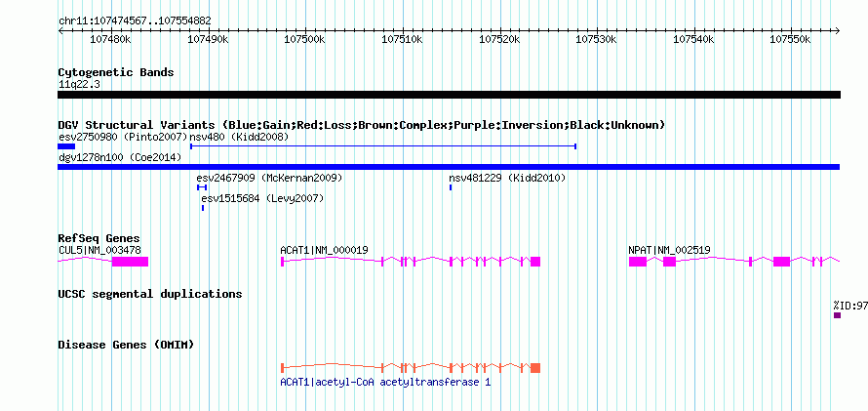Click the 107550k ruler tick label
The width and height of the screenshot is (868, 411).
791,39
